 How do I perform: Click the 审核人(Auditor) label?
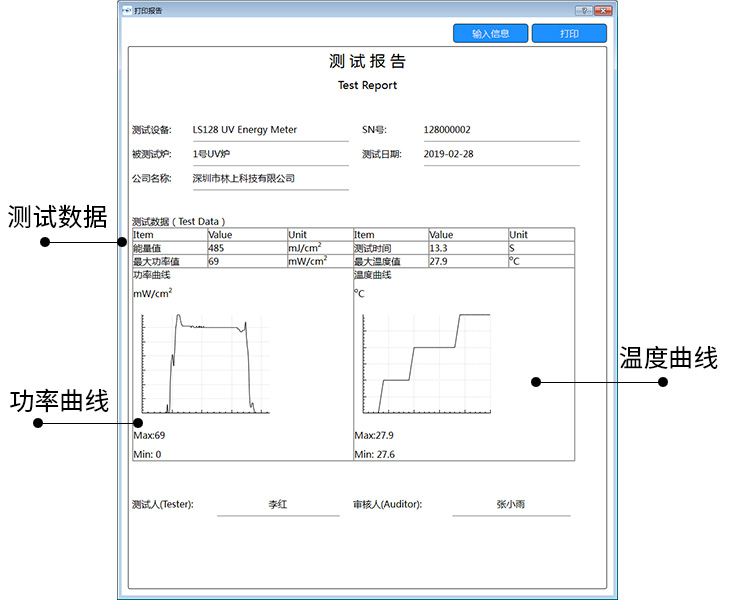(387, 504)
